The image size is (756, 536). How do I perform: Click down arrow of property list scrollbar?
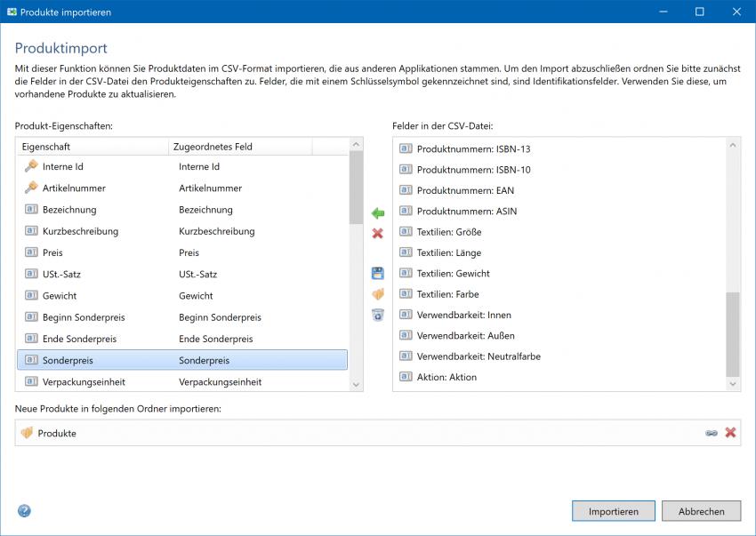(357, 384)
